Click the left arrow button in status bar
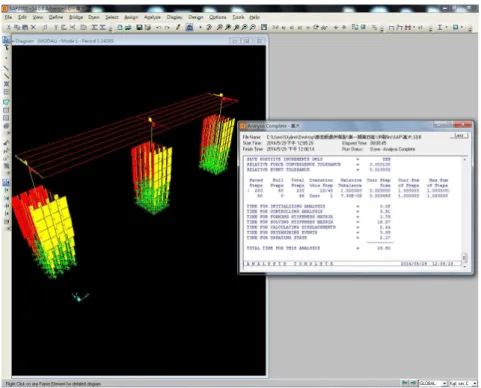Screen dimensions: 481x388 [404, 383]
